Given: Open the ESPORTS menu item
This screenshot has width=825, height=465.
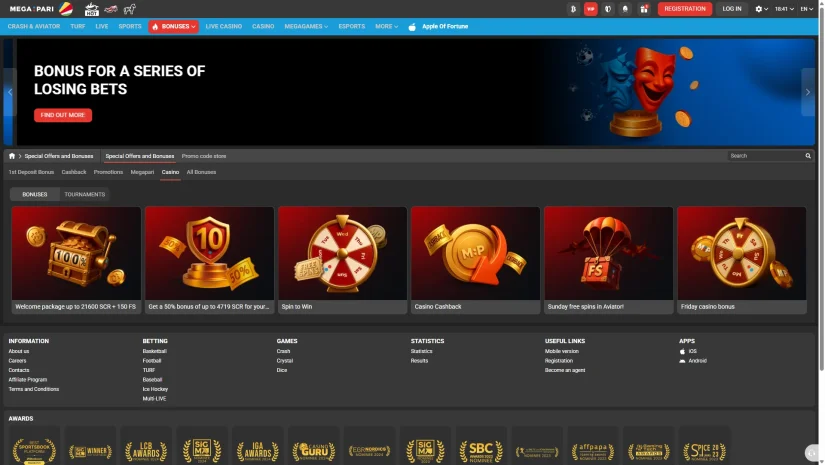Looking at the screenshot, I should tap(351, 26).
